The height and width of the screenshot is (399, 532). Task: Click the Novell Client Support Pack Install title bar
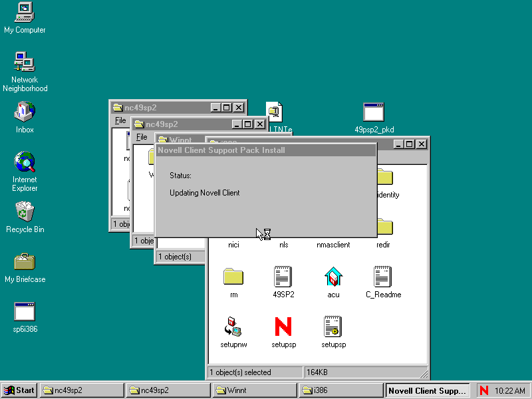click(x=266, y=150)
